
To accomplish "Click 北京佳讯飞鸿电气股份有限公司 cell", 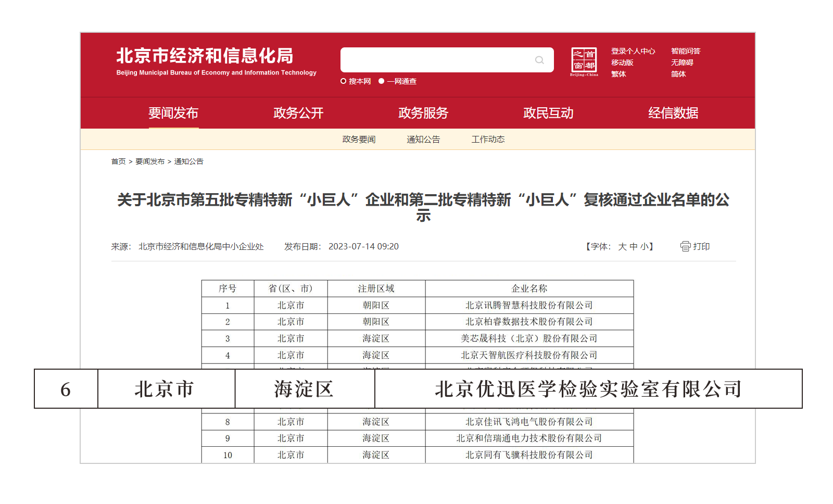I will [x=529, y=422].
